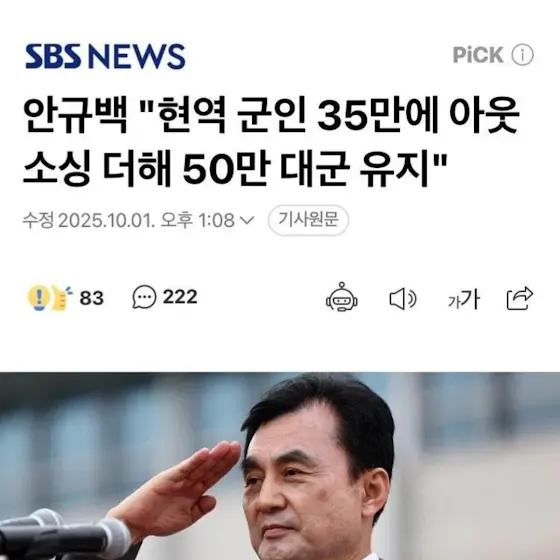This screenshot has height=560, width=560.
Task: Open the saluting man article photo
Action: [x=280, y=466]
